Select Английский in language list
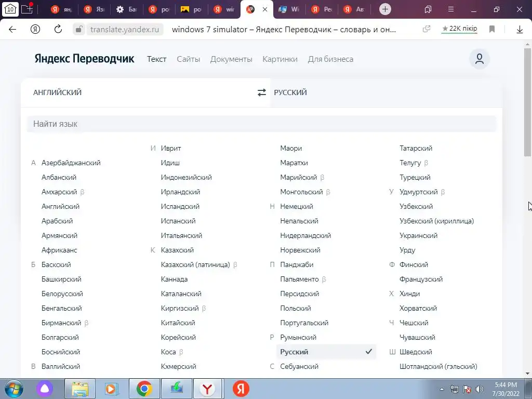The width and height of the screenshot is (532, 399). pyautogui.click(x=60, y=206)
